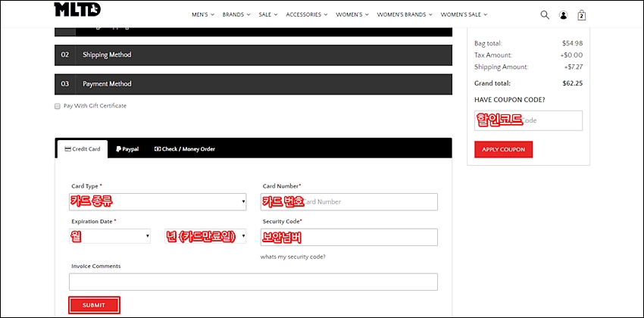Open the WOMEN'S BRANDS menu
The image size is (644, 318).
coord(405,14)
